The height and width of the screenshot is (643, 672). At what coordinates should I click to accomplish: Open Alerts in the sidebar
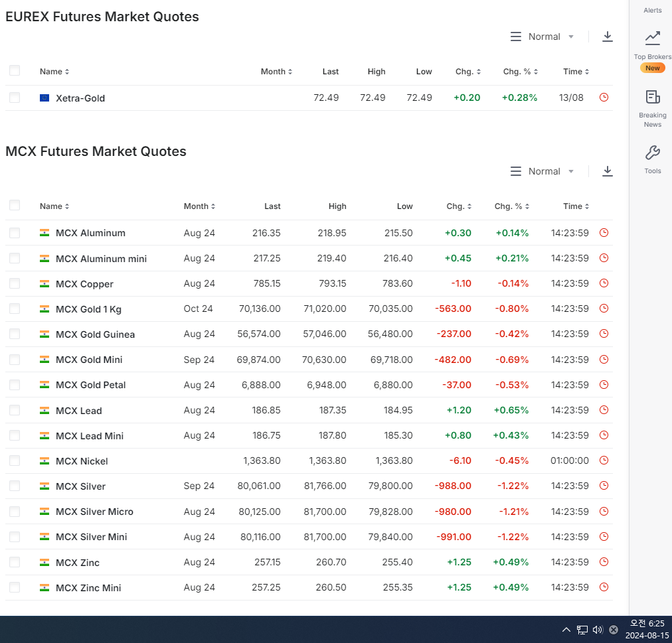click(x=652, y=10)
